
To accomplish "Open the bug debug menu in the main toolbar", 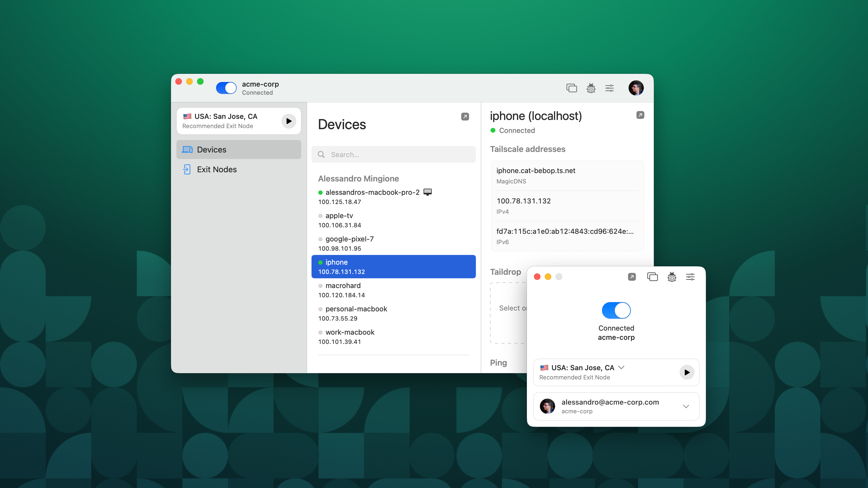I will tap(591, 88).
